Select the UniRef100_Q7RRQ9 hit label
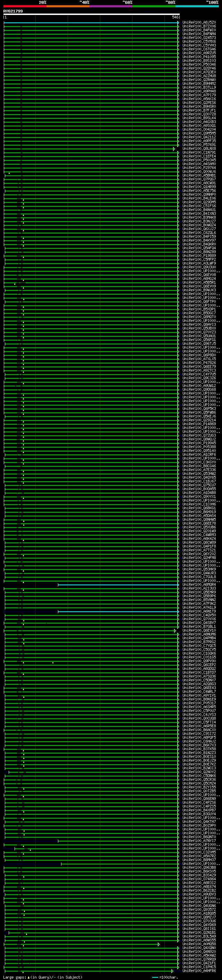 pos(199,959)
